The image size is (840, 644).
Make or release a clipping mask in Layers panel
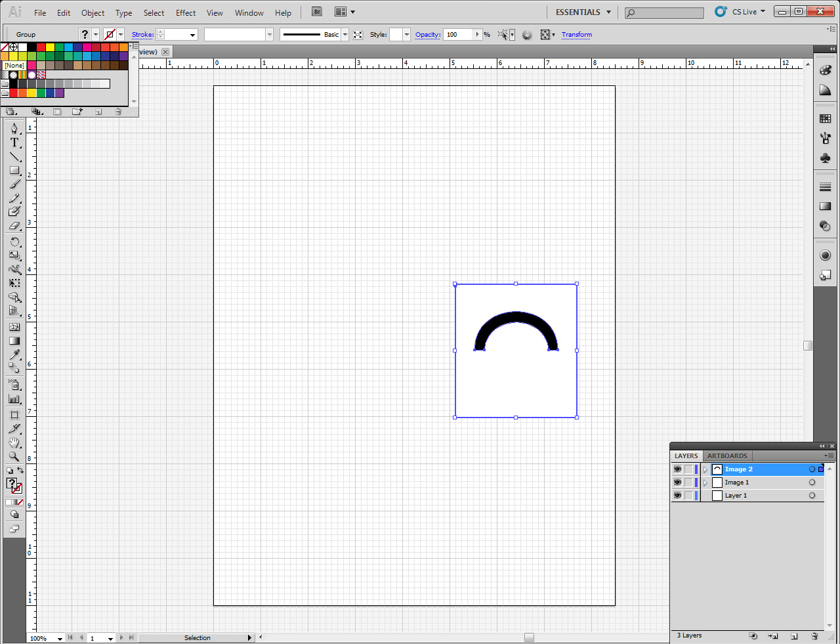pos(753,635)
